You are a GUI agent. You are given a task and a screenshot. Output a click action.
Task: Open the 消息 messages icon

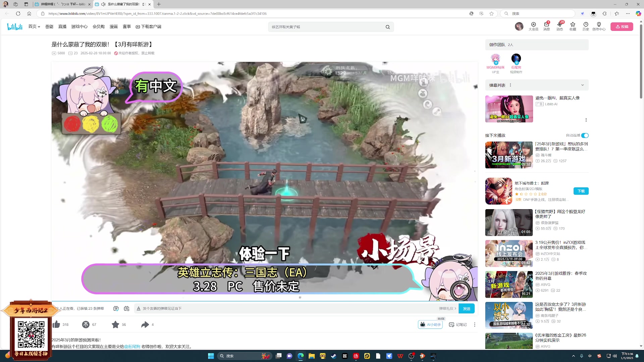tap(546, 26)
